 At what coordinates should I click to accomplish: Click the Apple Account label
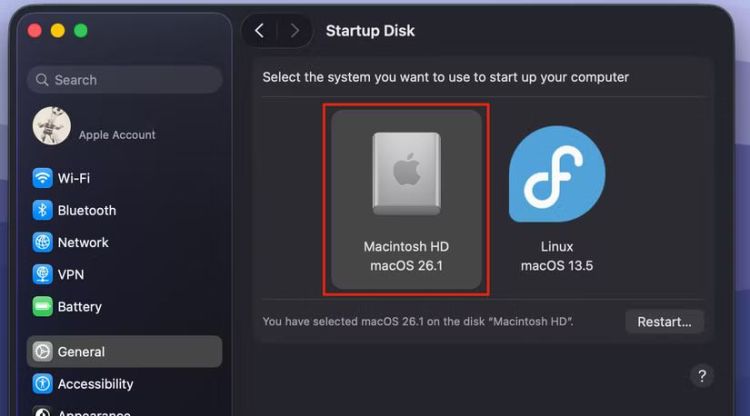(x=117, y=135)
